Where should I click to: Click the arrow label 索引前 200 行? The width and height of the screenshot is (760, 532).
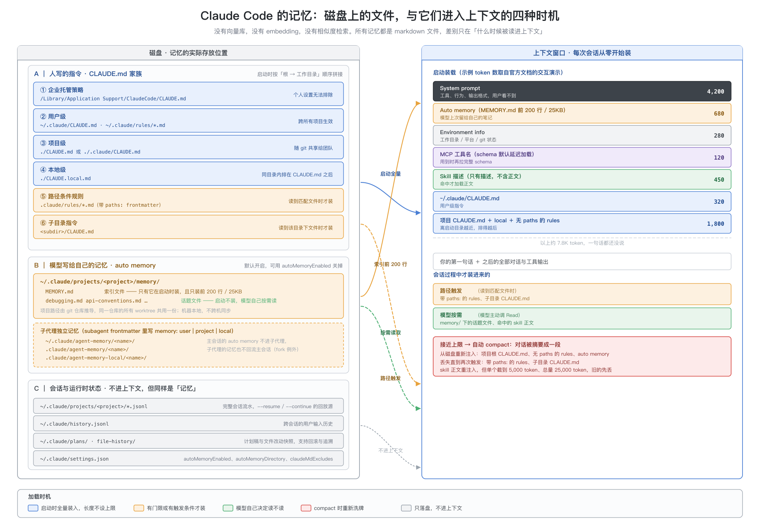pos(391,264)
